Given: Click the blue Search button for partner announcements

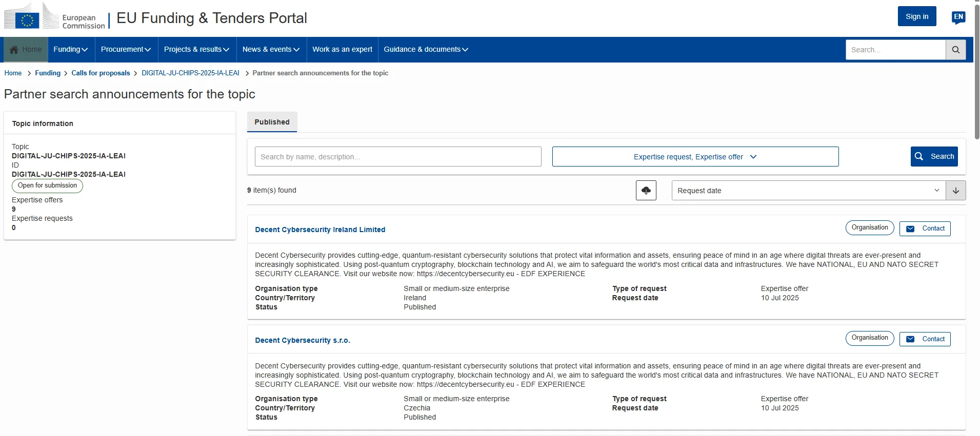Looking at the screenshot, I should [934, 157].
